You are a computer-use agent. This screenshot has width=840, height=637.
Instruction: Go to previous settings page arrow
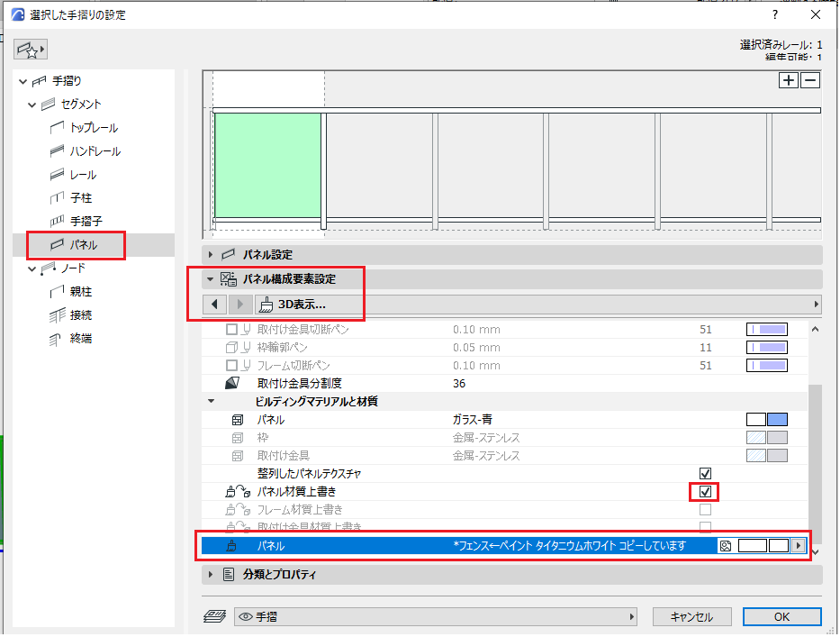pos(215,305)
